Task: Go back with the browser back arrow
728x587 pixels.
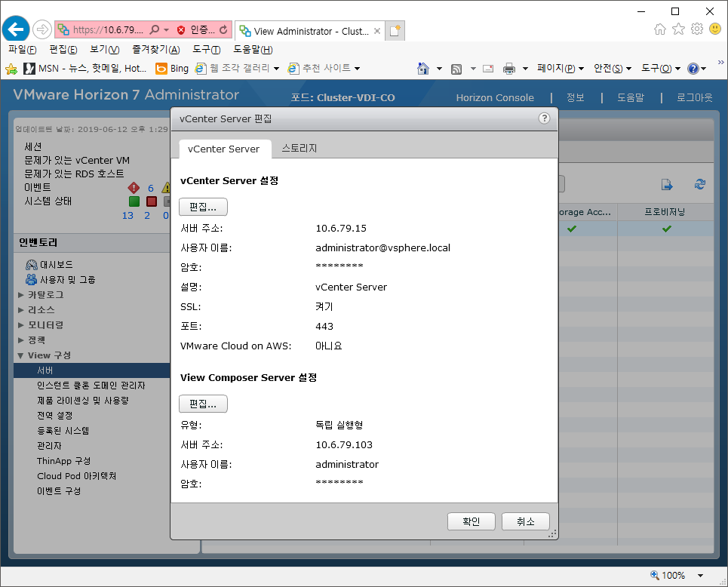Action: click(16, 29)
